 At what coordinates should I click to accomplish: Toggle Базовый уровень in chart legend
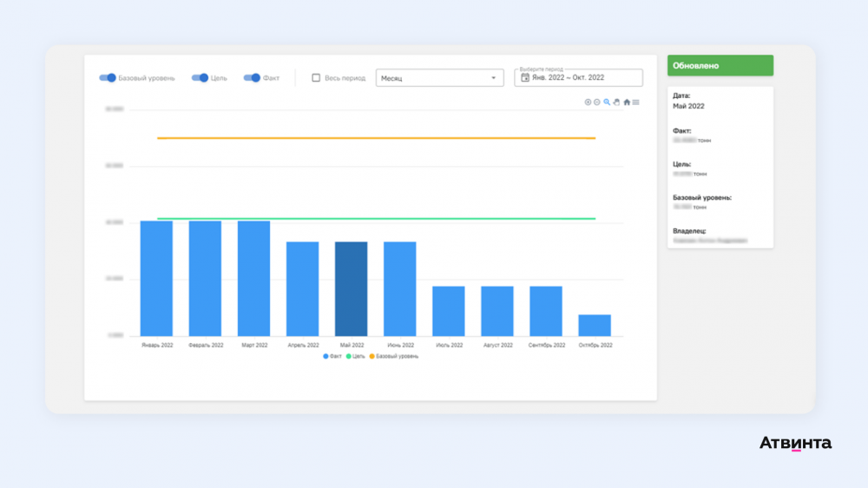(393, 356)
